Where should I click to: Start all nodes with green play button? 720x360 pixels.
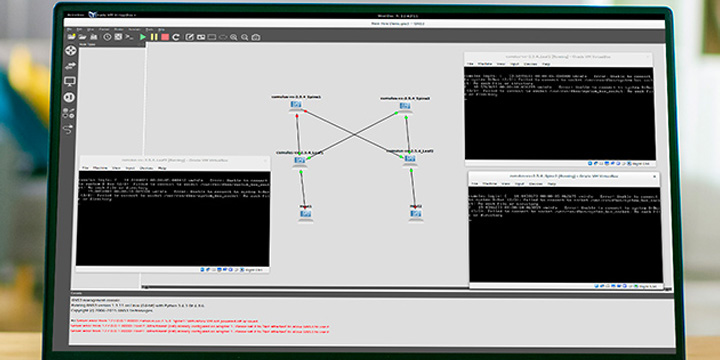coord(143,37)
